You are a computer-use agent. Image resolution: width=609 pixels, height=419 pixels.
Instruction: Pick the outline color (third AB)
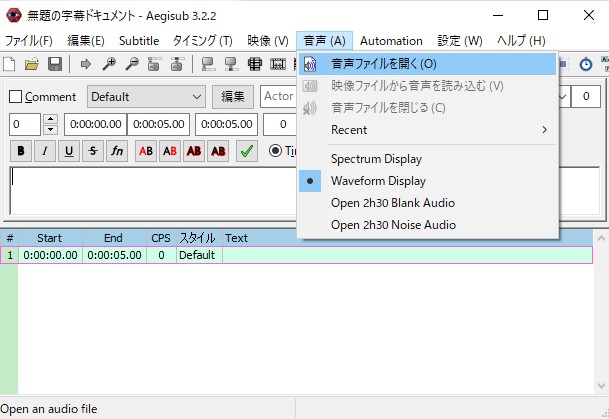tap(194, 151)
